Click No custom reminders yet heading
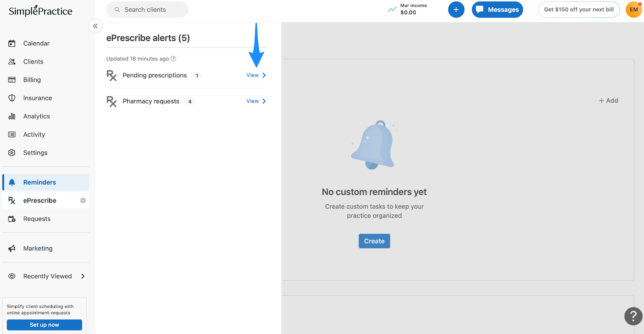Viewport: 644px width, 334px height. coord(374,192)
